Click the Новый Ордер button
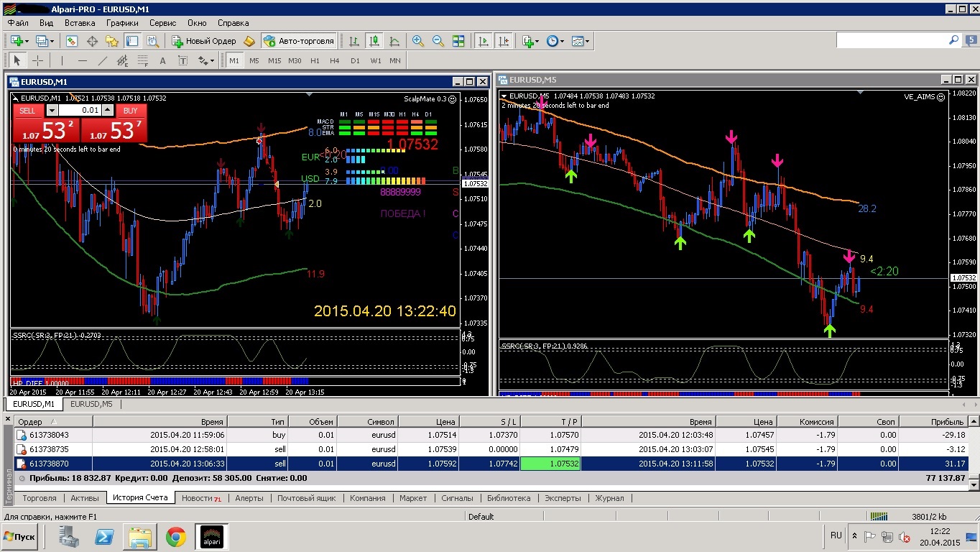Screen dimensions: 980x552 204,41
